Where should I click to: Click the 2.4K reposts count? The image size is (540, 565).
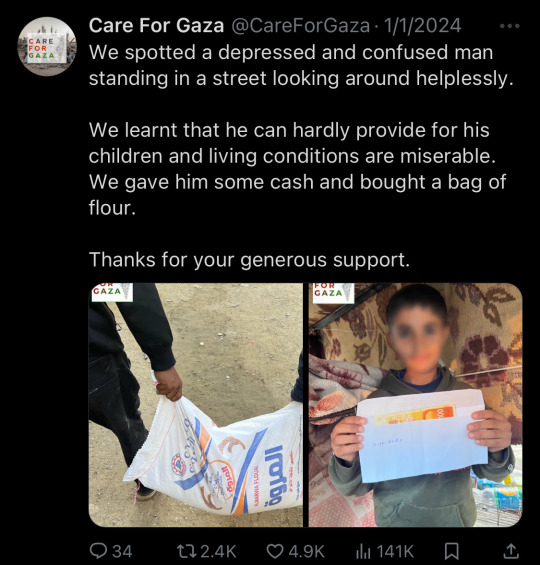218,551
